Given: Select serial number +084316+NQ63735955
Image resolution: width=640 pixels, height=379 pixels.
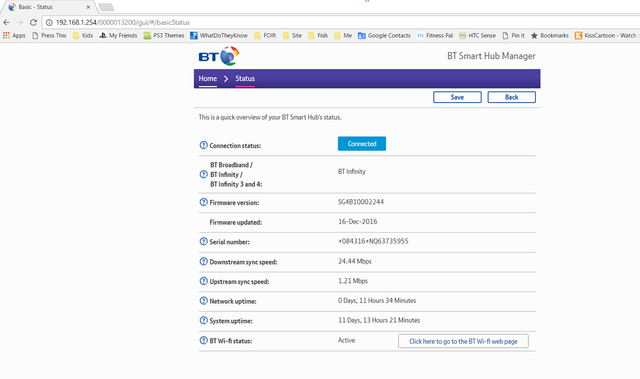Looking at the screenshot, I should [x=373, y=241].
